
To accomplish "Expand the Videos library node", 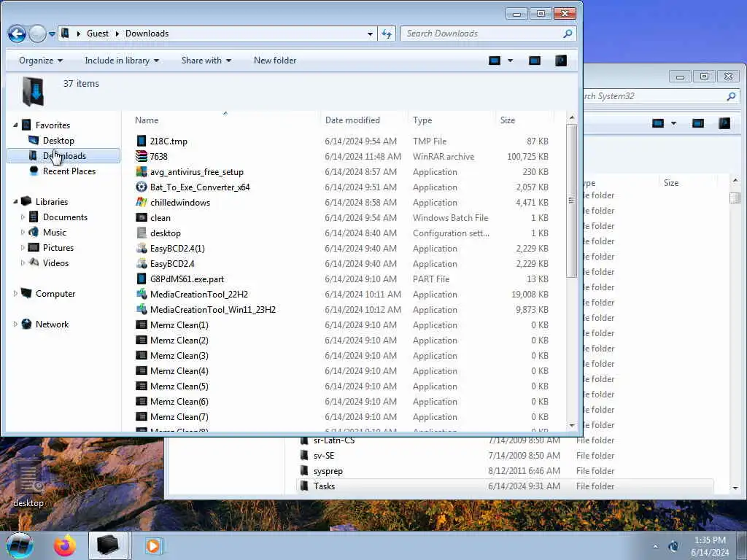I will pyautogui.click(x=23, y=262).
